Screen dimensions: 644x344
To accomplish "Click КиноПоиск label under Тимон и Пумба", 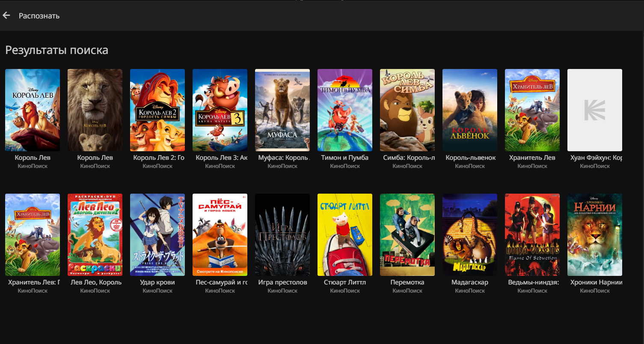I will (345, 166).
